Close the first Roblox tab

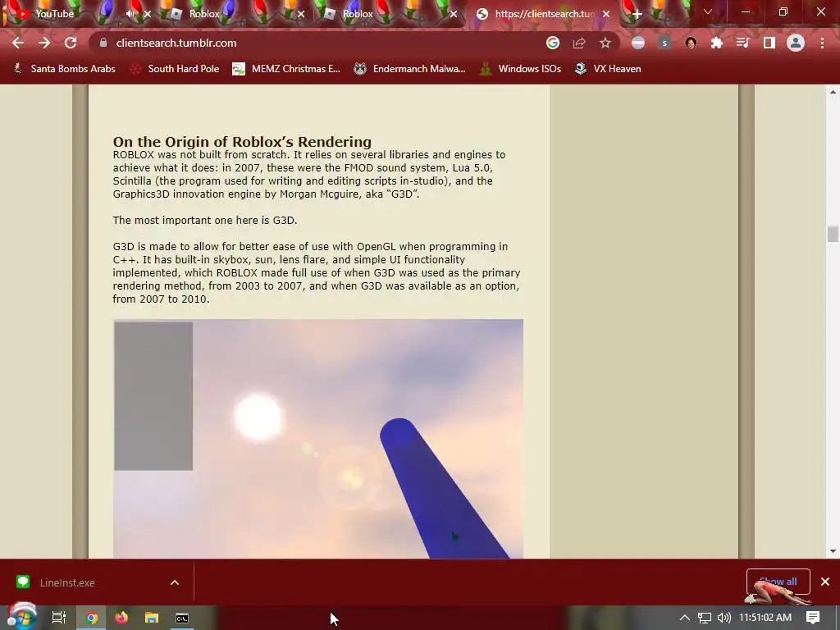click(x=301, y=14)
